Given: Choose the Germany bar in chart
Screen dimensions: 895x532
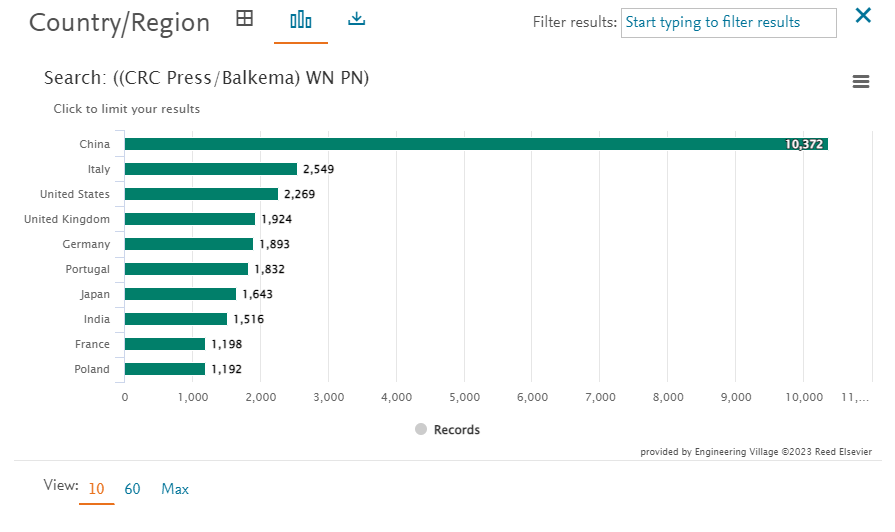Looking at the screenshot, I should [x=189, y=244].
